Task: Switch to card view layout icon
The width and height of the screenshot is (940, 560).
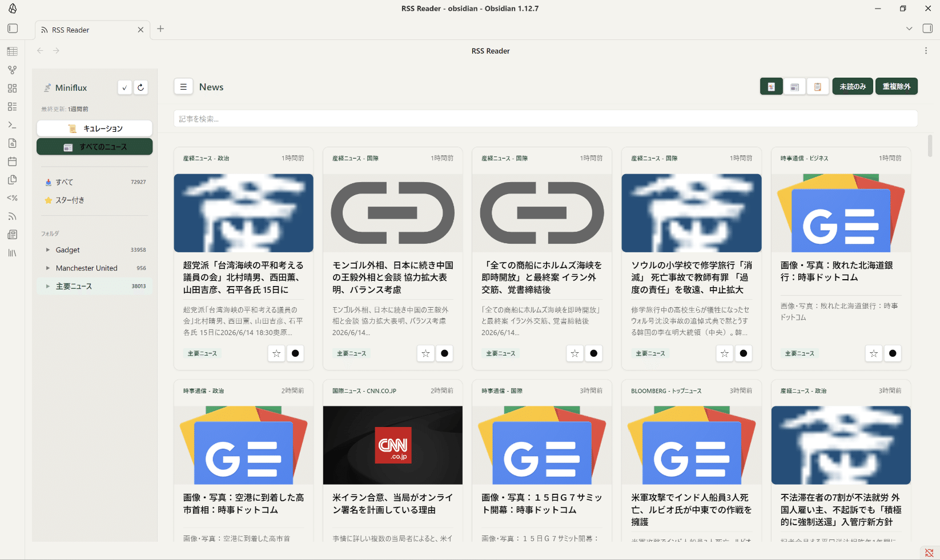Action: [772, 87]
